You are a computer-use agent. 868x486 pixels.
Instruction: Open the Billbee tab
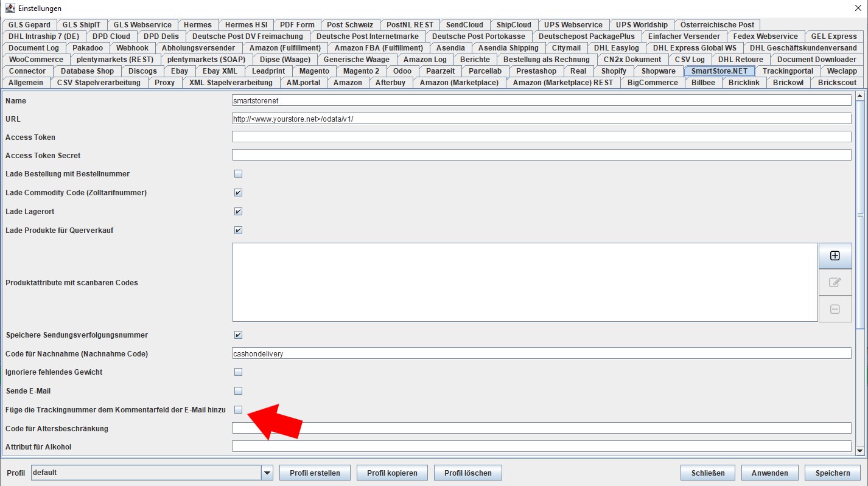(x=703, y=83)
